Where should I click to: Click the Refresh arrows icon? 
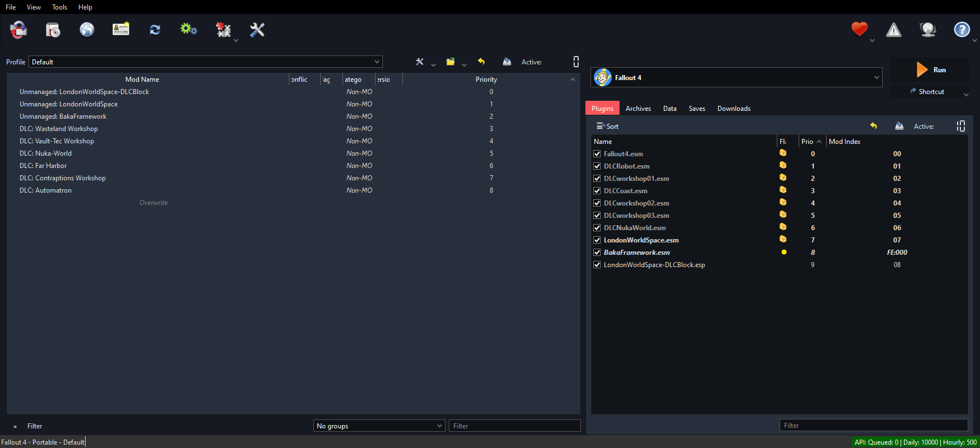click(155, 30)
